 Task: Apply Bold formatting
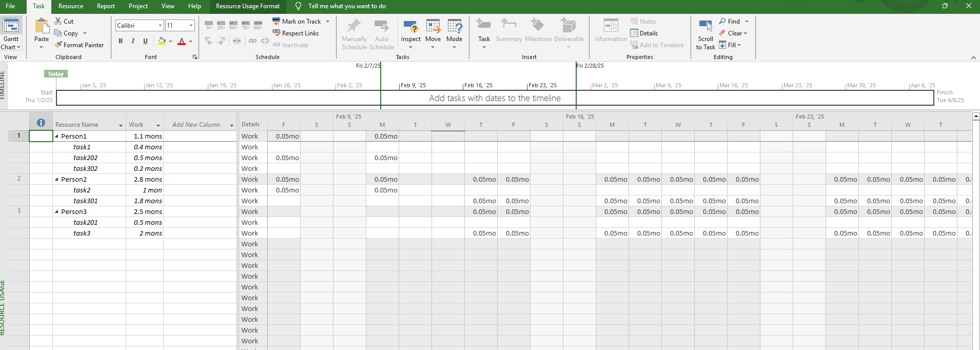[x=121, y=41]
